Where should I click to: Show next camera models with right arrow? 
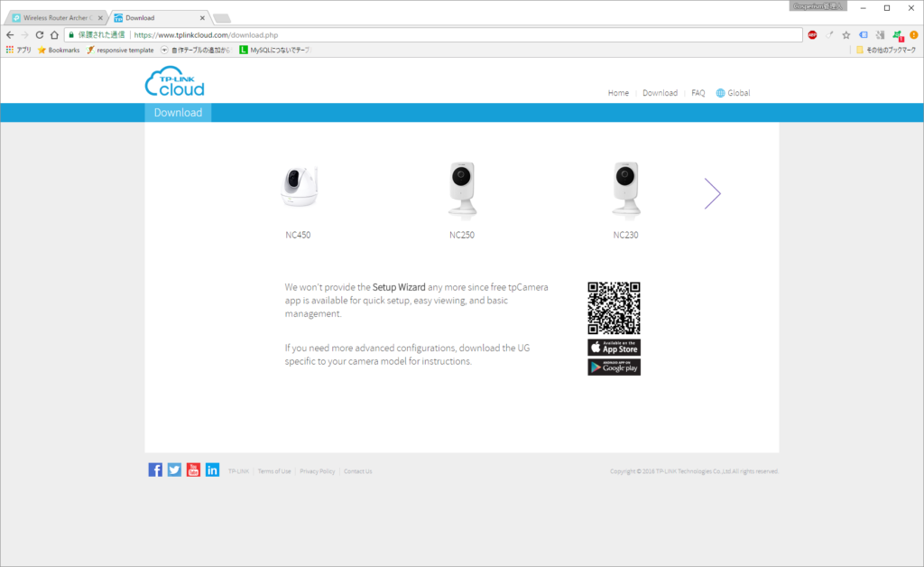pos(713,193)
